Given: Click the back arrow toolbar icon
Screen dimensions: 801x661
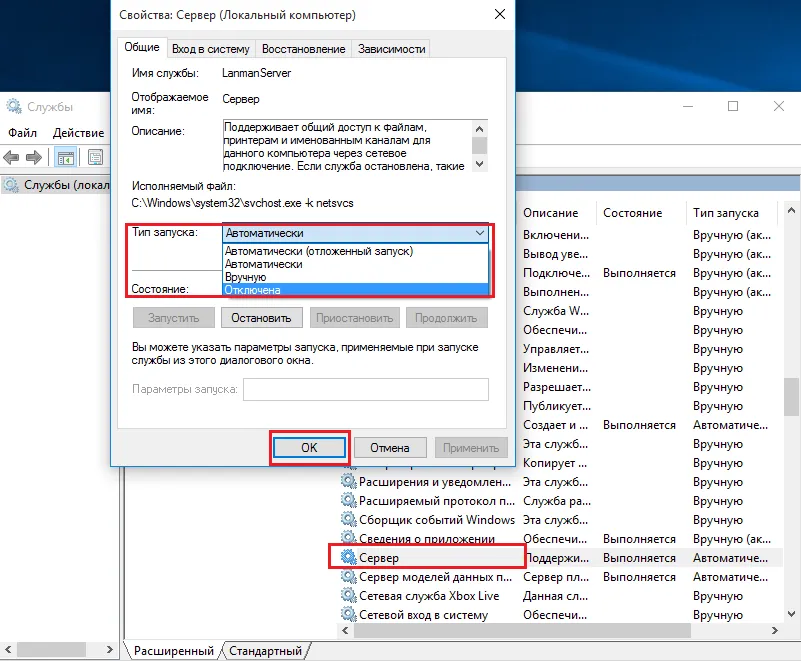Looking at the screenshot, I should pyautogui.click(x=11, y=157).
